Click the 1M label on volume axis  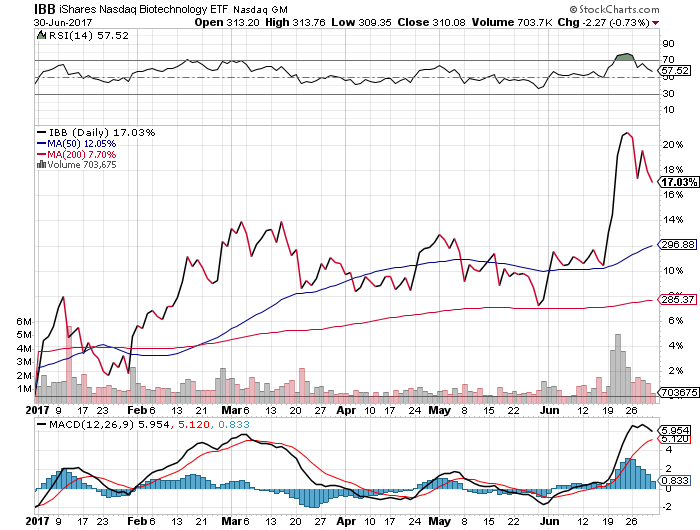click(x=24, y=388)
